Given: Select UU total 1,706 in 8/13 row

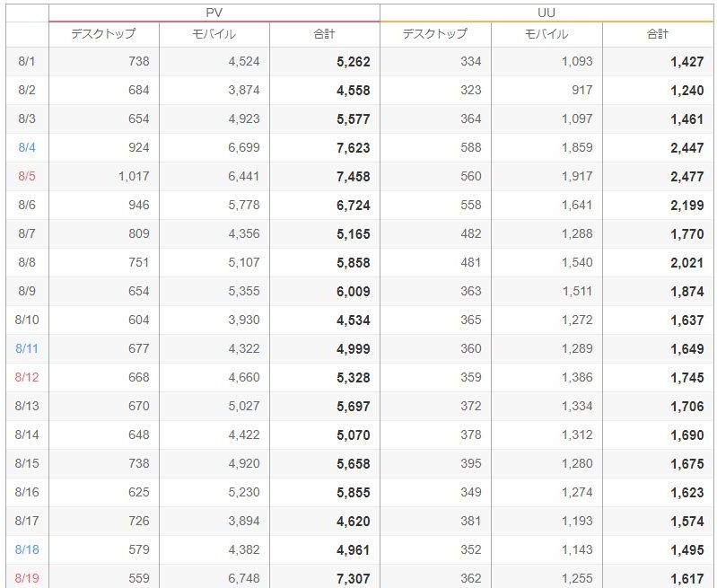Looking at the screenshot, I should [686, 407].
